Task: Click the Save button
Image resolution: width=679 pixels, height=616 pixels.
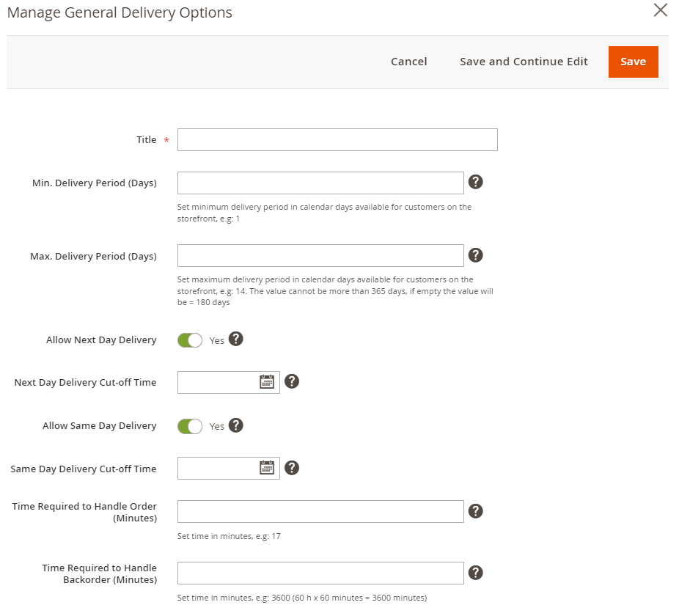Action: [633, 62]
